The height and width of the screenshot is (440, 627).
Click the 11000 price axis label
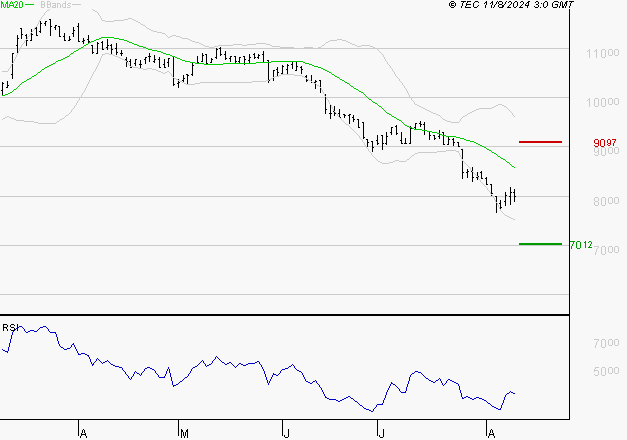603,53
